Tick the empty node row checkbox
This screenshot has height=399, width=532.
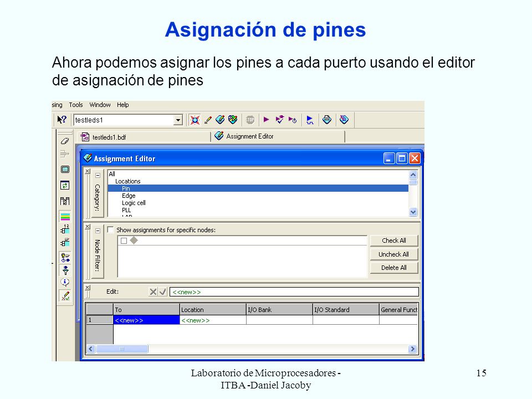[124, 241]
